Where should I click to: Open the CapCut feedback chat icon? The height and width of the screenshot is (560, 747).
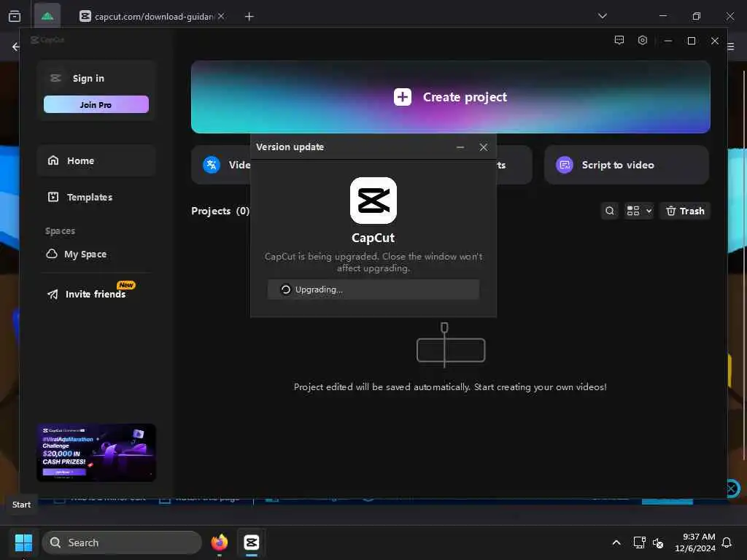(x=619, y=41)
